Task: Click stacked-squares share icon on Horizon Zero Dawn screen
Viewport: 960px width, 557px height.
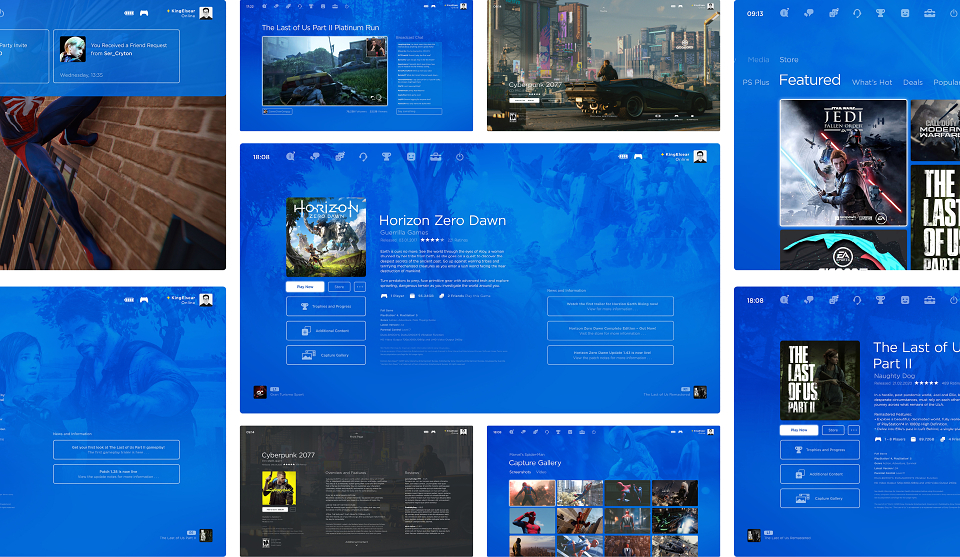Action: click(x=339, y=157)
